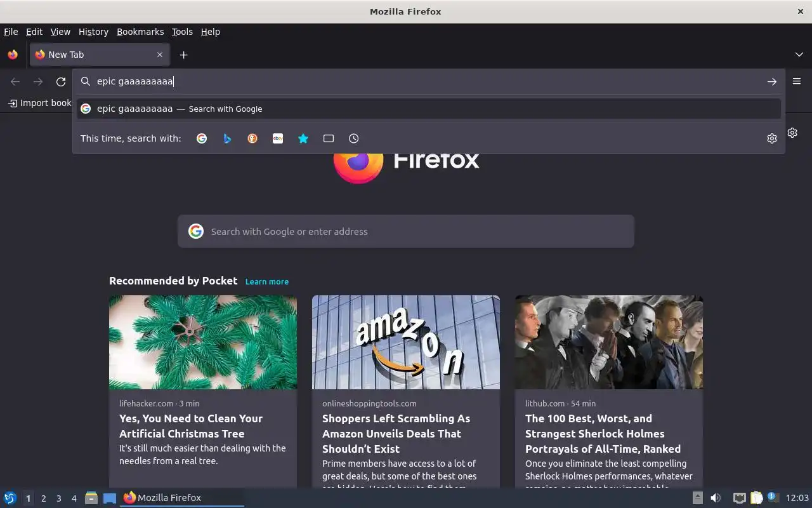Close the New Tab tab

[160, 55]
